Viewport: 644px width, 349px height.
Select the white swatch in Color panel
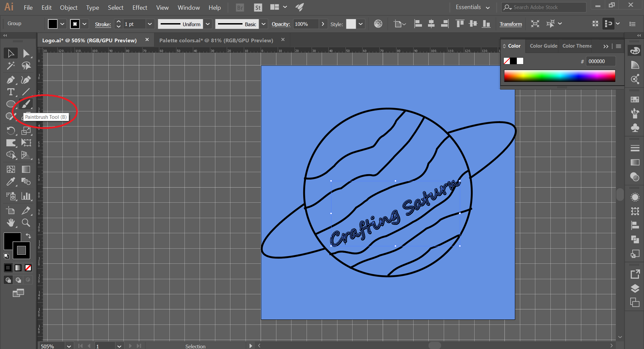520,61
